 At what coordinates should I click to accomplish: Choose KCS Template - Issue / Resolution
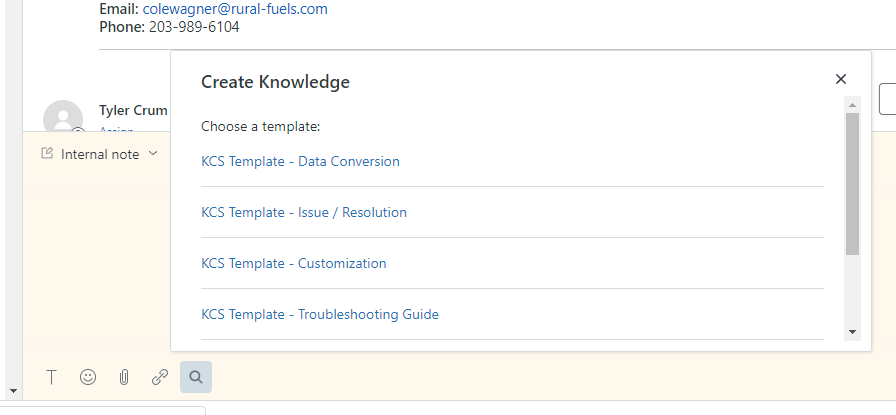coord(304,212)
